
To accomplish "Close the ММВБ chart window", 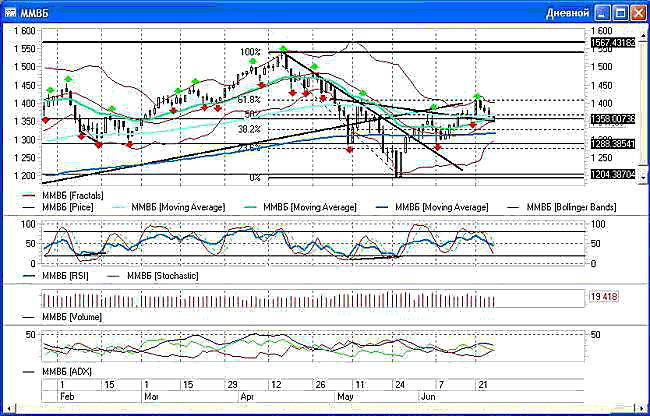I will (639, 13).
